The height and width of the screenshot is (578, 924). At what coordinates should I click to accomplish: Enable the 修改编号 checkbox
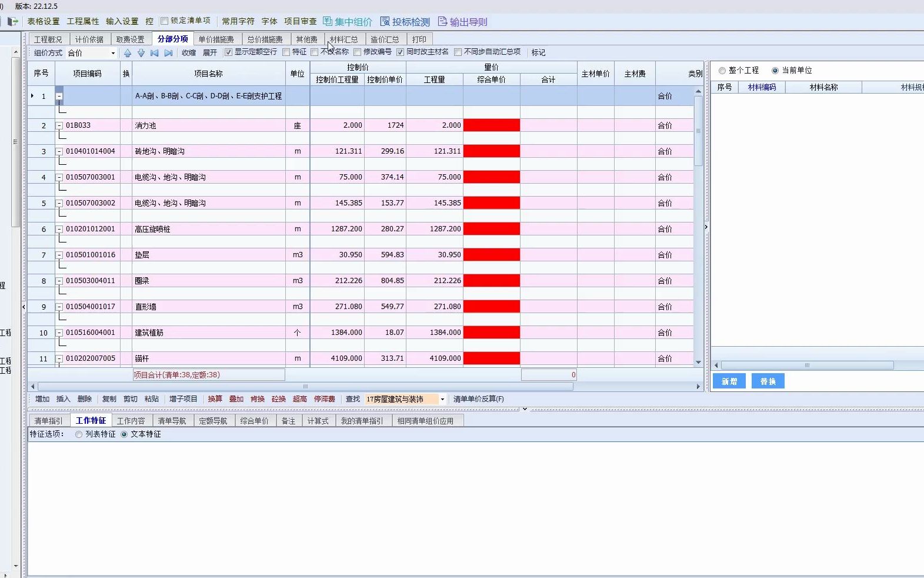point(358,52)
